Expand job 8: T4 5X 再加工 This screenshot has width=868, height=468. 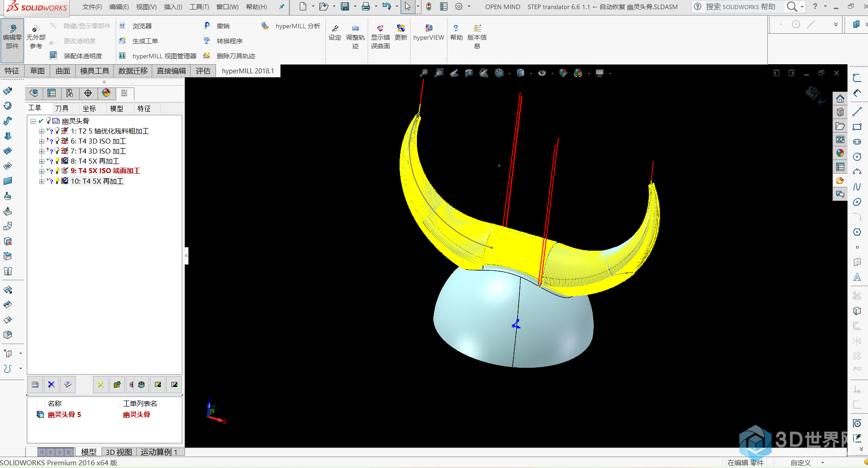pyautogui.click(x=41, y=161)
